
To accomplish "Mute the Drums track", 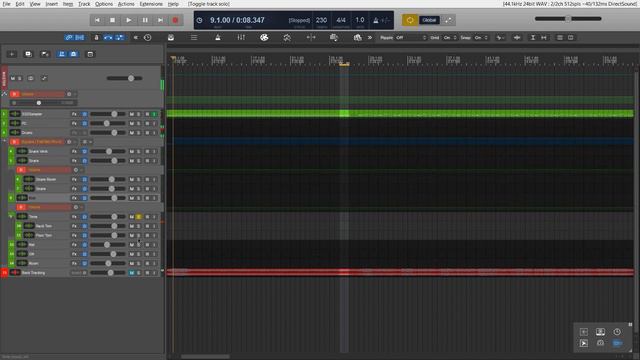I will click(x=131, y=133).
